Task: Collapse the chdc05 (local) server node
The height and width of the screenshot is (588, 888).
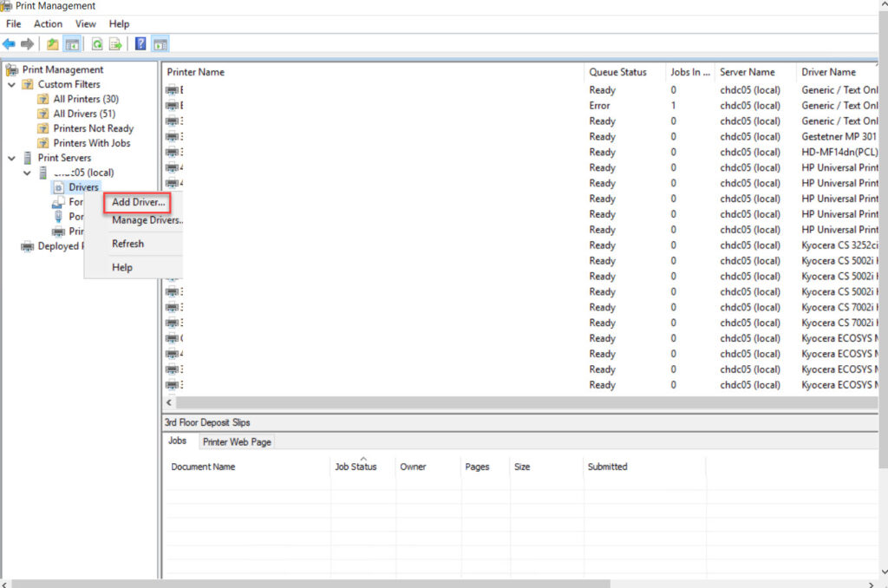Action: pos(27,172)
